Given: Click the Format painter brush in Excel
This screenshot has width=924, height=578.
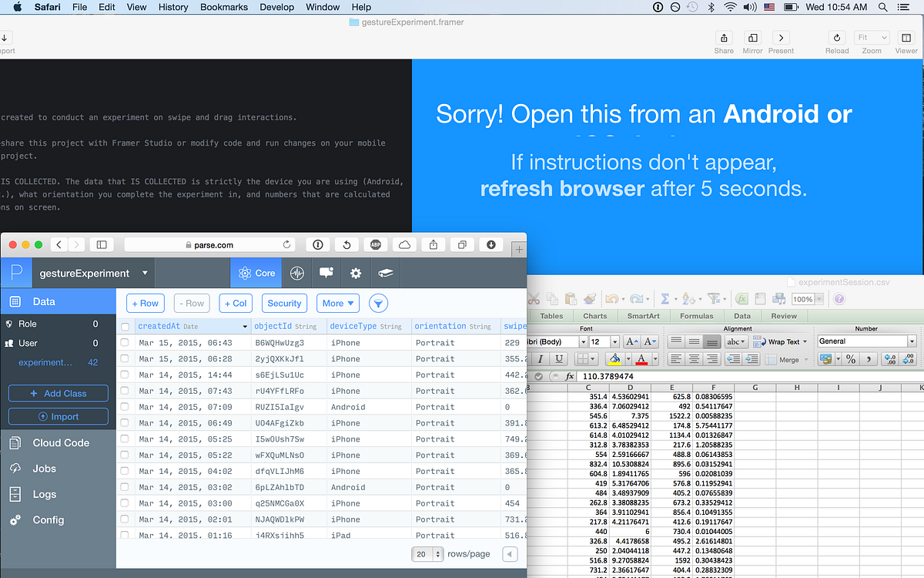Looking at the screenshot, I should pyautogui.click(x=589, y=299).
